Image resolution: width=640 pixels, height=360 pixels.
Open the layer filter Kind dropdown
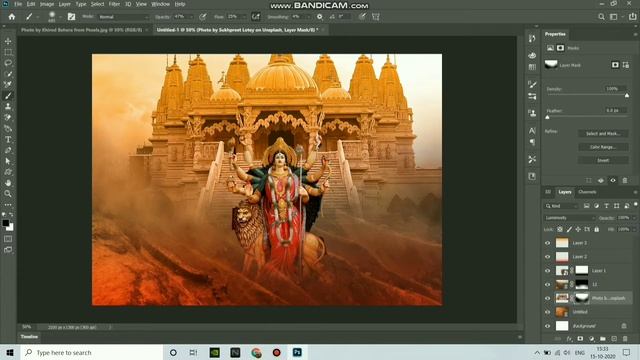click(x=562, y=206)
